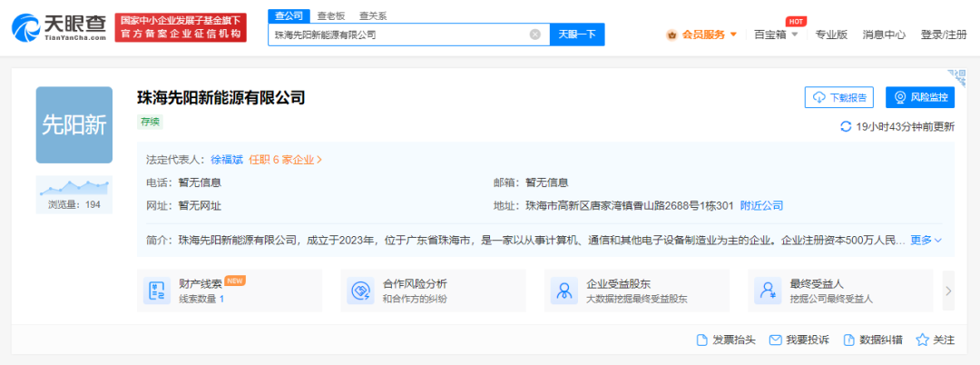Select the 查公司 tab
This screenshot has height=365, width=980.
(289, 15)
